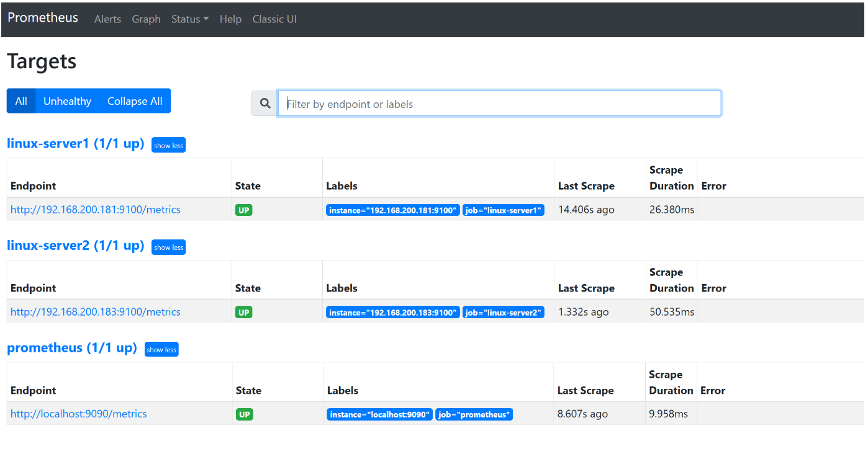Viewport: 868px width, 459px height.
Task: Open the Prometheus home brand link
Action: point(43,18)
